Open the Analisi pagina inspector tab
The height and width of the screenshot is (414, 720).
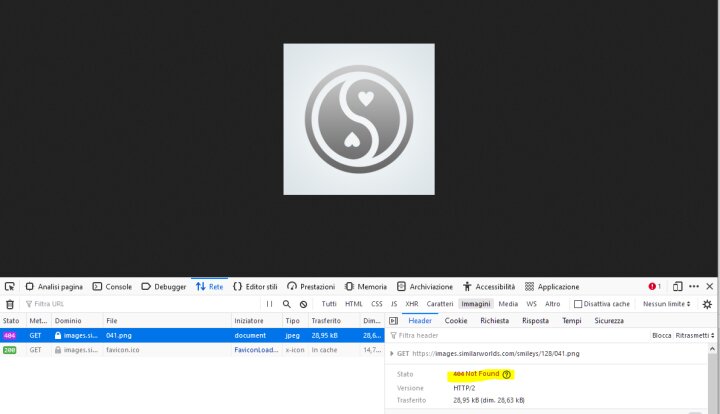pos(54,286)
